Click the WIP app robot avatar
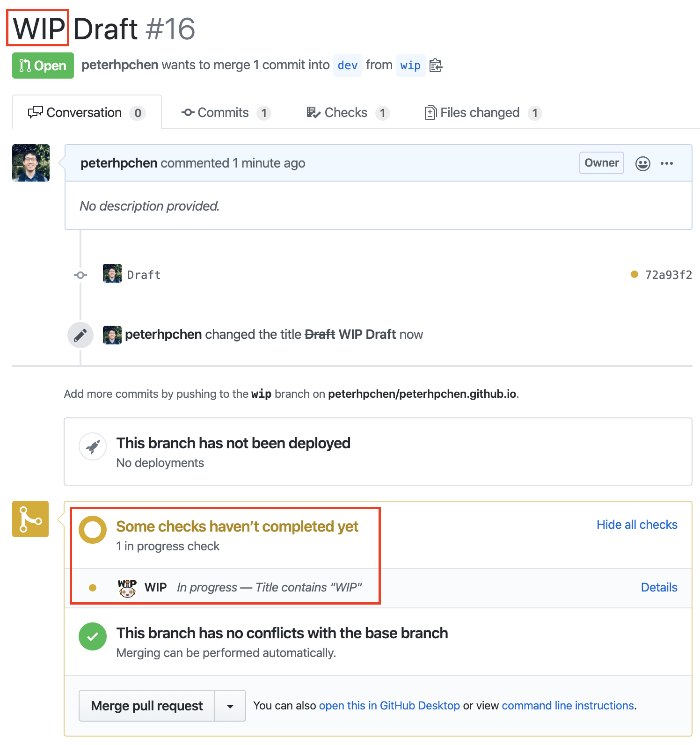Screen dimensions: 700x745 click(x=127, y=588)
